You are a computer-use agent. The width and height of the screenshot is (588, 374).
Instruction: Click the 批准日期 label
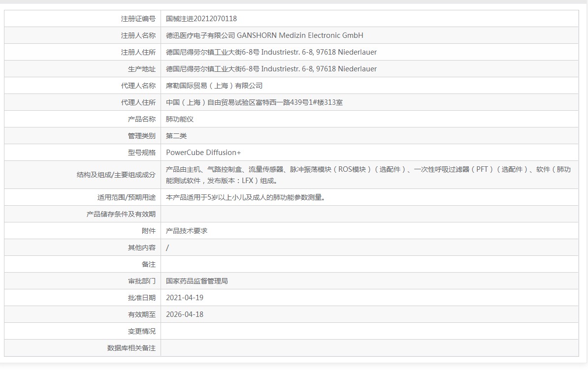click(x=142, y=298)
